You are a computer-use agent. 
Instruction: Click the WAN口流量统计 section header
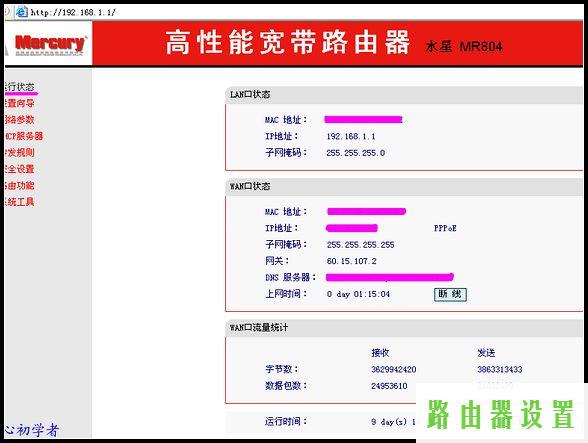259,327
